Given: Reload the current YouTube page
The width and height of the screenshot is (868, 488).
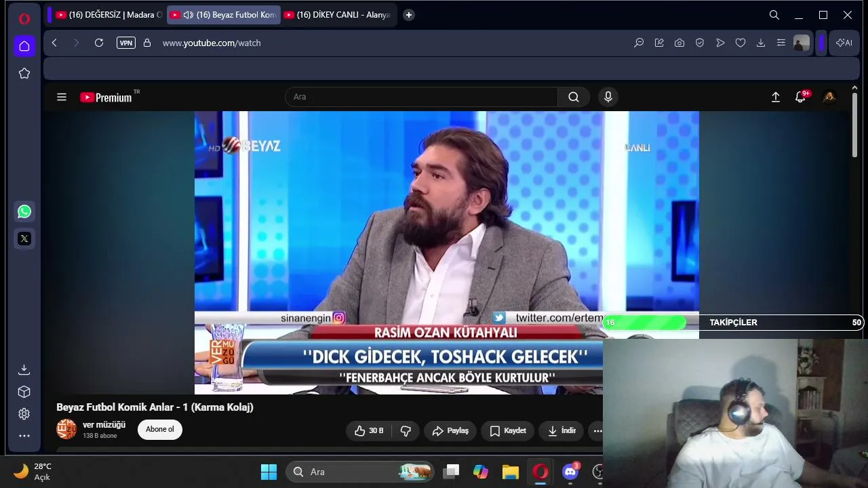Looking at the screenshot, I should pos(99,43).
